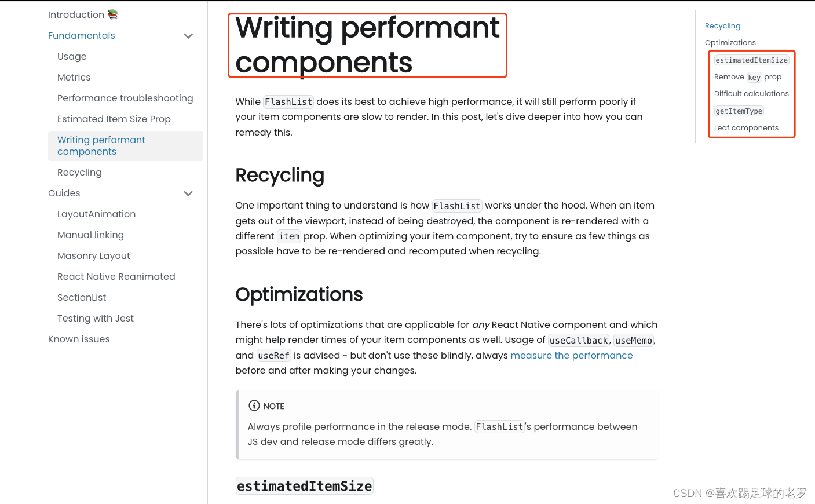This screenshot has height=504, width=815.
Task: Jump to getItemType in contents list
Action: tap(739, 111)
